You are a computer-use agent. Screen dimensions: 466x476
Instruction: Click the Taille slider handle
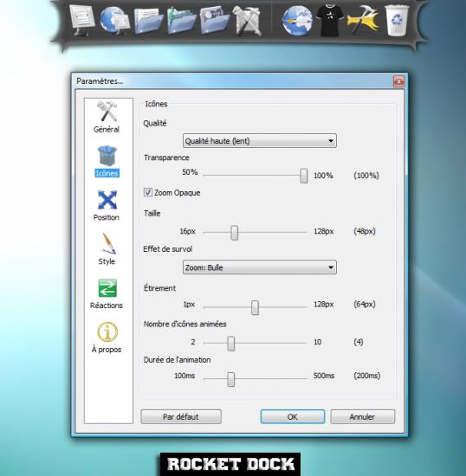point(234,233)
